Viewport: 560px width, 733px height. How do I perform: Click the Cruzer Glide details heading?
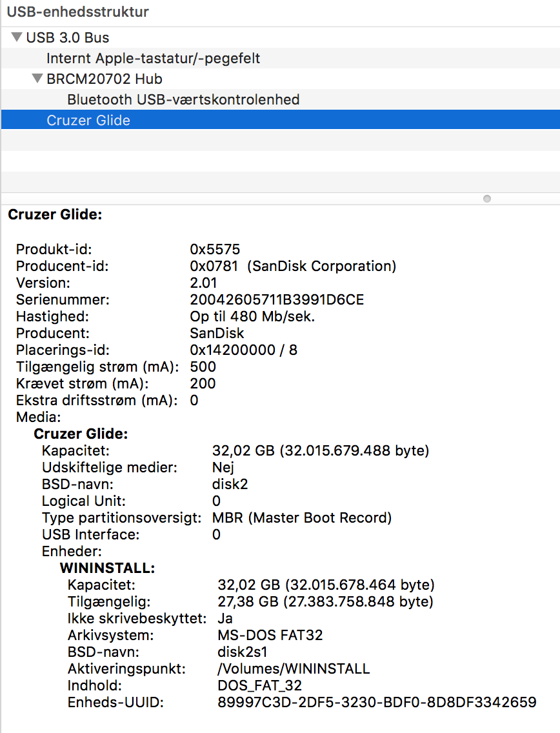(55, 215)
